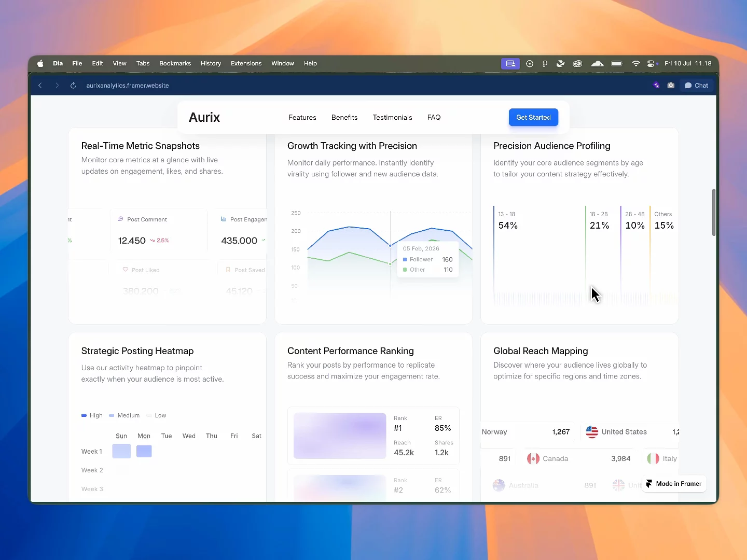Open the Wi-Fi menu
The height and width of the screenshot is (560, 747).
pos(636,64)
